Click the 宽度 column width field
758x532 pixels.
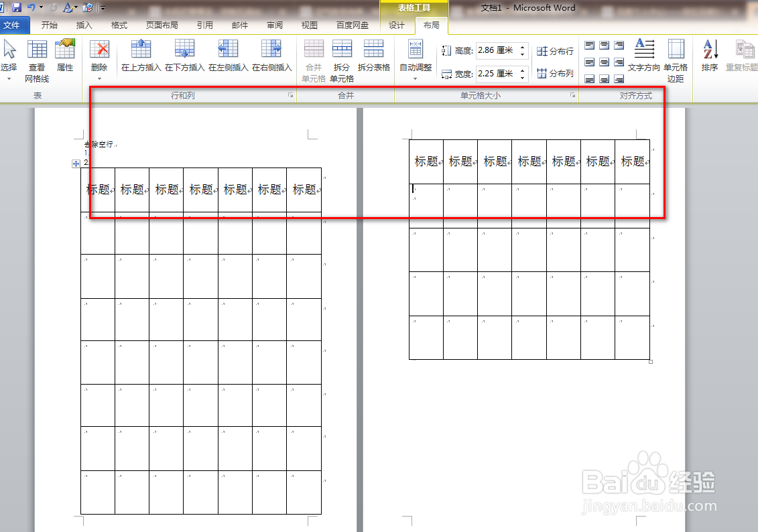point(497,74)
